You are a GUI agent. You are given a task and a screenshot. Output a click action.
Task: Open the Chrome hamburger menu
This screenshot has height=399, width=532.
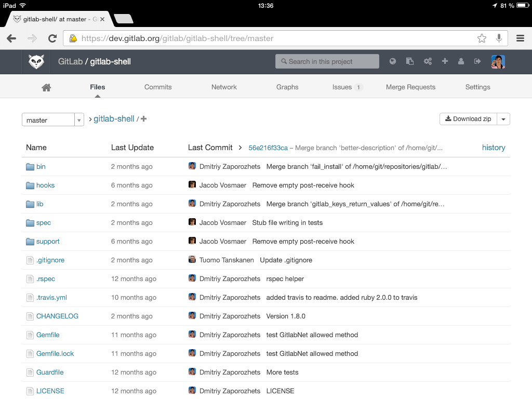click(520, 38)
